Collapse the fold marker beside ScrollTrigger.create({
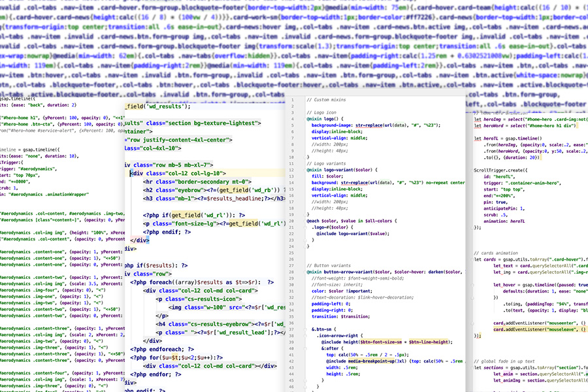 tap(472, 171)
